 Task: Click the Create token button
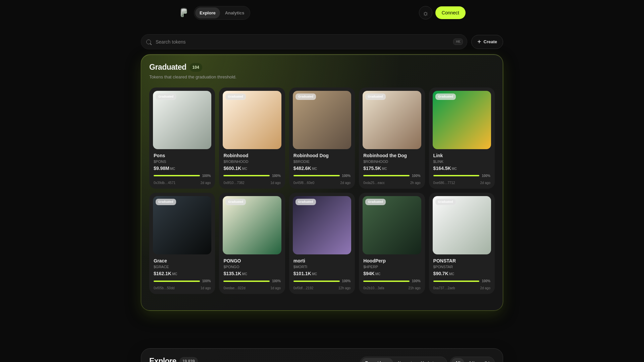(487, 42)
